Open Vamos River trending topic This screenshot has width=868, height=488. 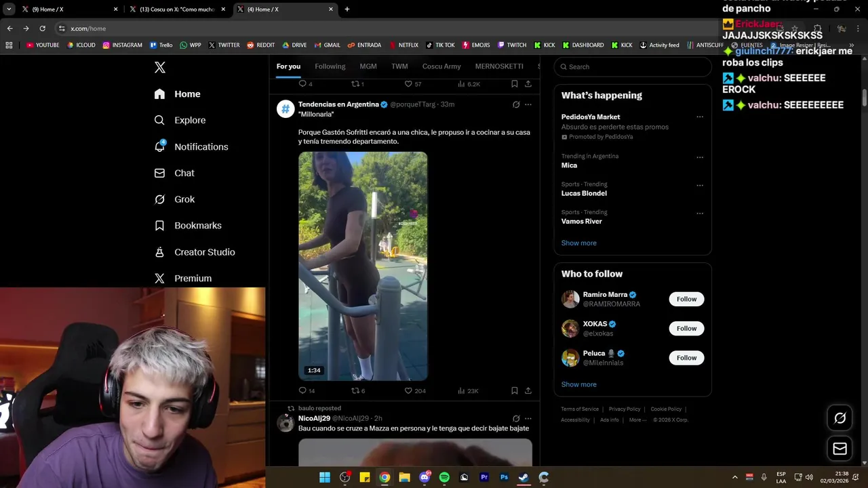pos(582,221)
